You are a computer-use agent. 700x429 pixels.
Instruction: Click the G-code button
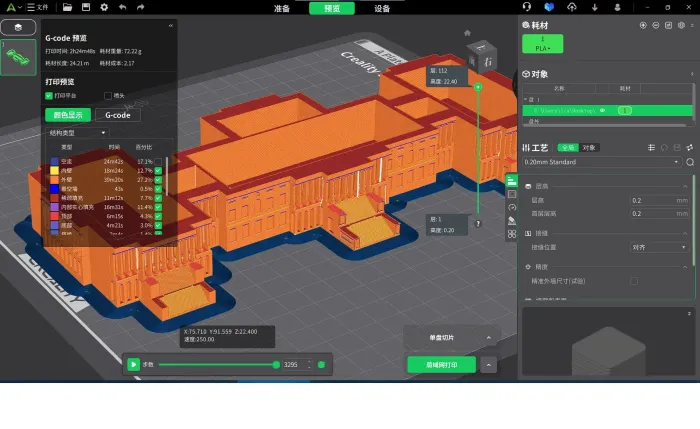pyautogui.click(x=118, y=115)
